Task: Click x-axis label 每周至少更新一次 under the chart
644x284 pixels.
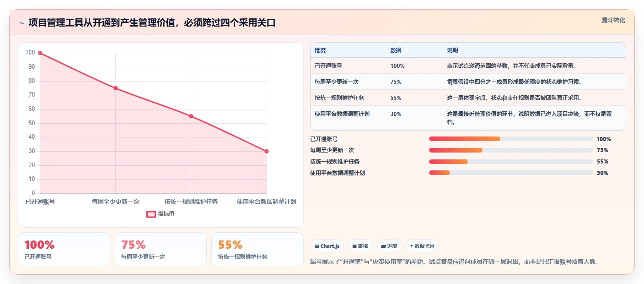Action: [x=115, y=202]
